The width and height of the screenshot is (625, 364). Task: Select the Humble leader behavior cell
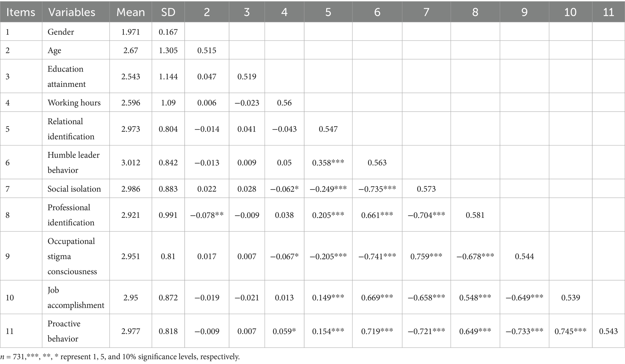tap(73, 163)
